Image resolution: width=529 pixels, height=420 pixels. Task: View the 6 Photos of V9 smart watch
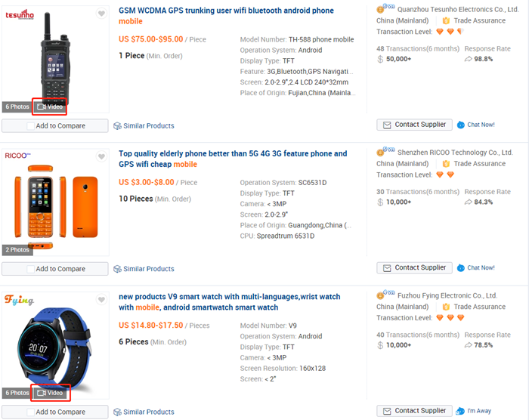(x=17, y=393)
